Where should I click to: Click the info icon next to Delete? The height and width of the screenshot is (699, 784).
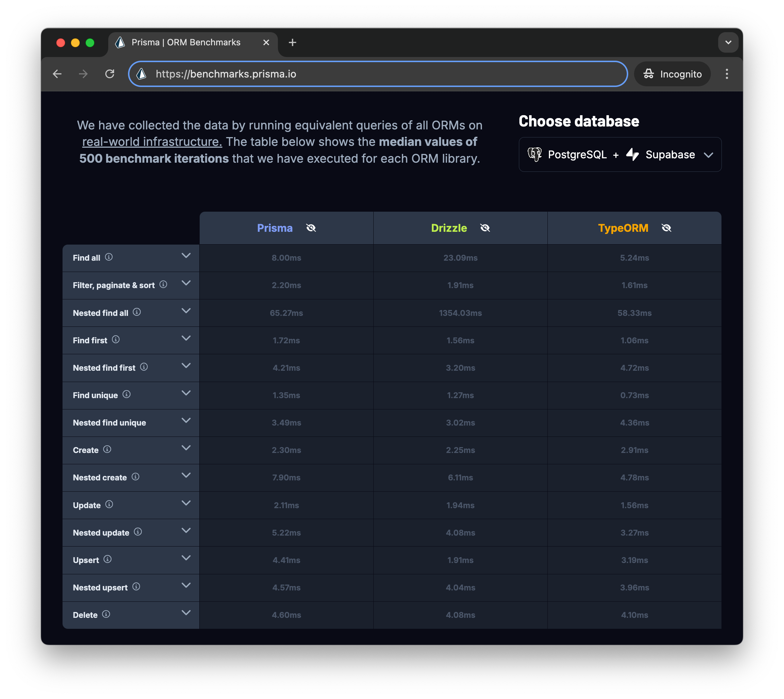tap(106, 614)
